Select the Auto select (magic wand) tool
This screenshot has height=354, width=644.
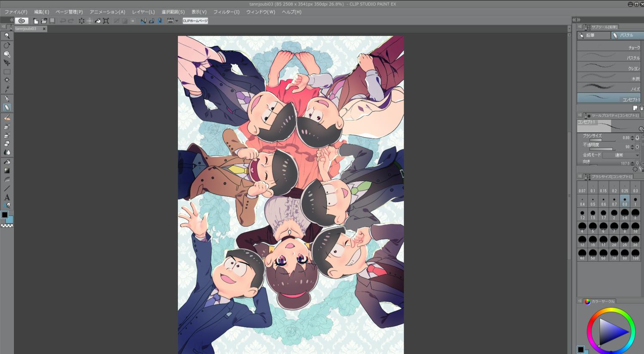tap(7, 80)
